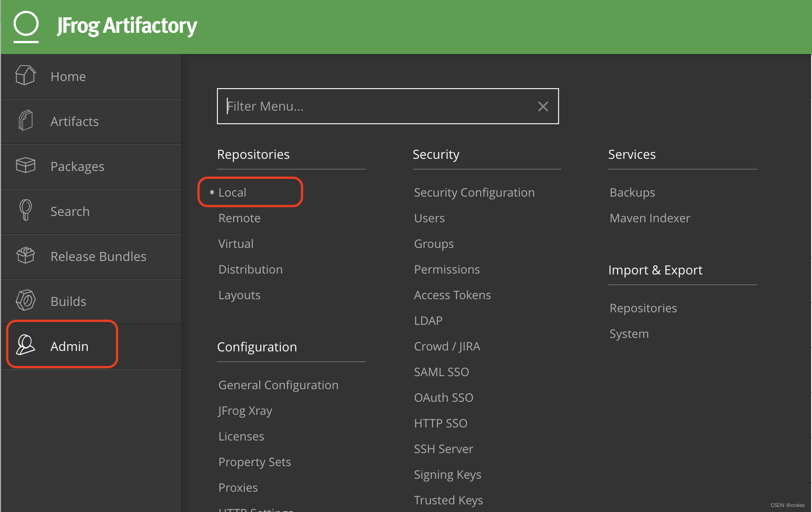Screen dimensions: 812x512
Task: Click the Home house icon
Action: coord(26,75)
